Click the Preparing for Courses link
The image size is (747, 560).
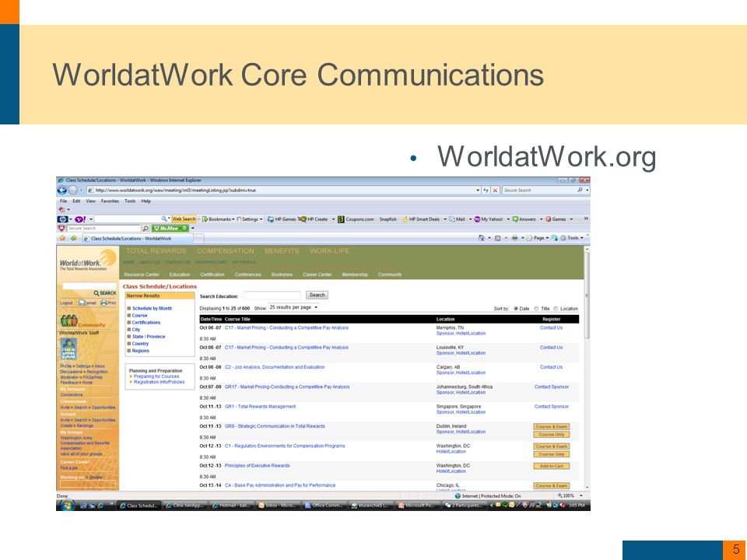click(156, 376)
